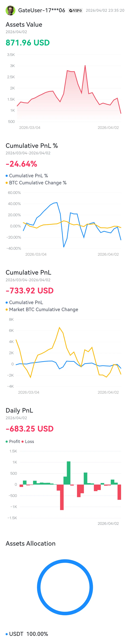Click the VIP 0 badge
This screenshot has width=130, height=644.
click(x=75, y=11)
